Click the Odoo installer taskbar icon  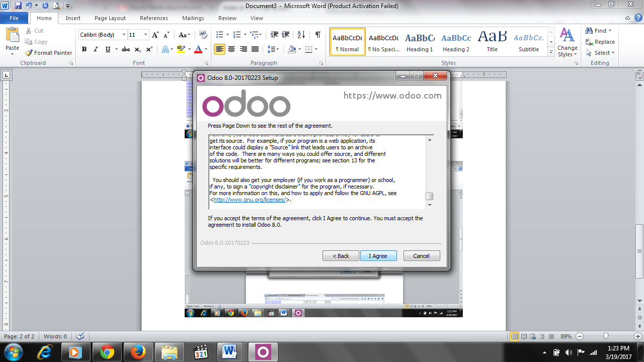pyautogui.click(x=263, y=352)
